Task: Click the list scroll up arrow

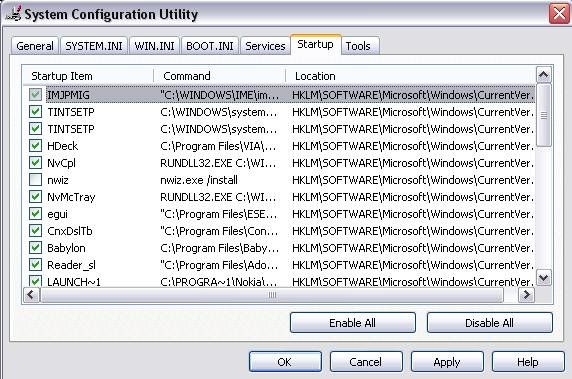Action: (544, 75)
